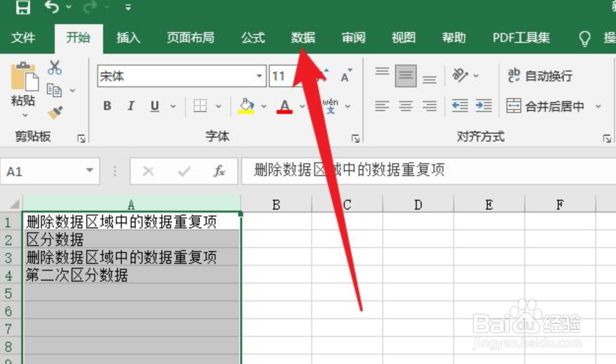Open the 宋体 font name dropdown
Screen dimensions: 616x364
(x=260, y=76)
